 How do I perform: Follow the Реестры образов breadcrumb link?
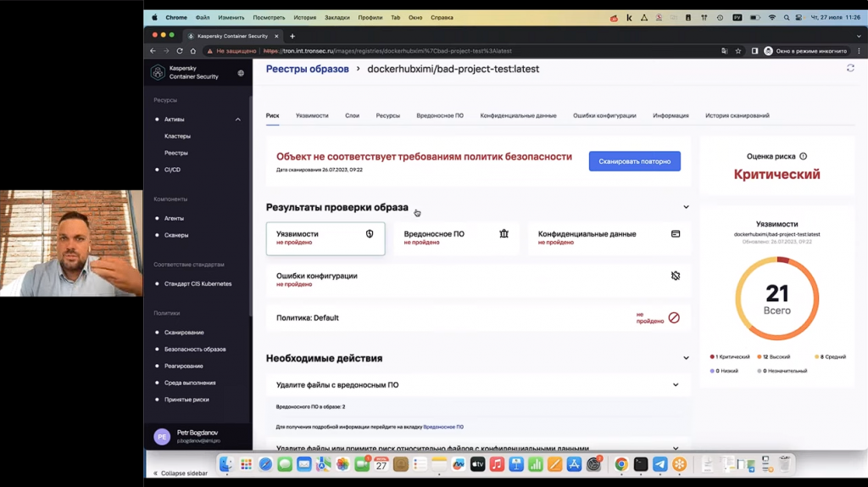point(307,69)
